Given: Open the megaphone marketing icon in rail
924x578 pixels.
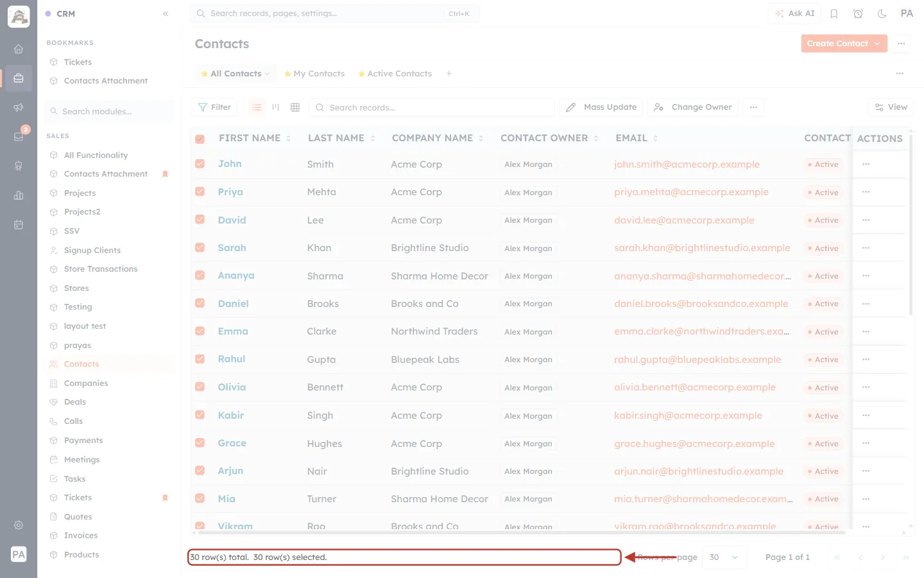Looking at the screenshot, I should point(19,107).
